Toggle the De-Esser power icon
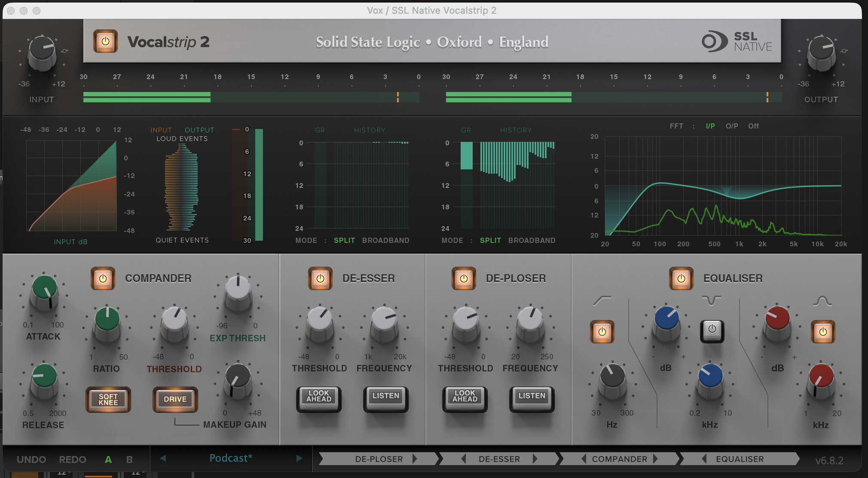This screenshot has height=478, width=868. [x=320, y=279]
